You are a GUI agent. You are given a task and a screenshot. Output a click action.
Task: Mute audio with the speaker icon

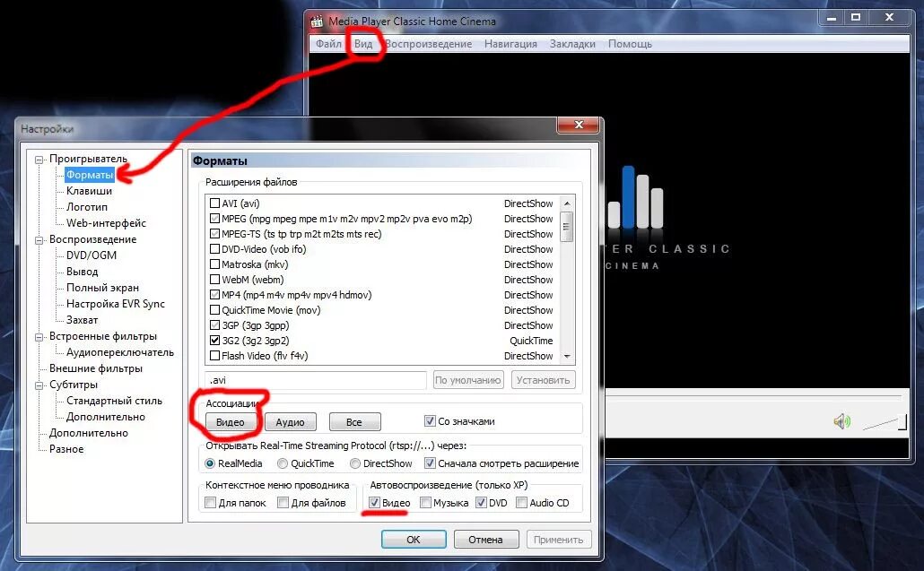point(842,421)
